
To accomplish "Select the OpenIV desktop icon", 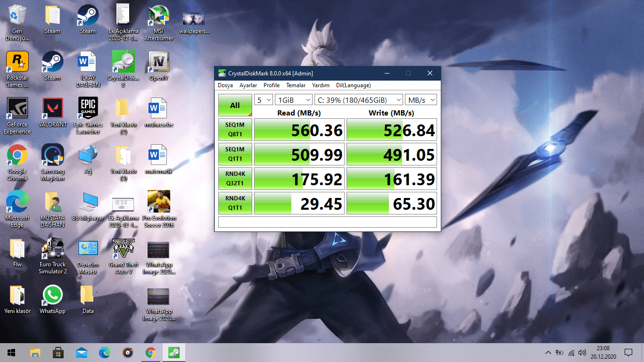I will pos(158,66).
